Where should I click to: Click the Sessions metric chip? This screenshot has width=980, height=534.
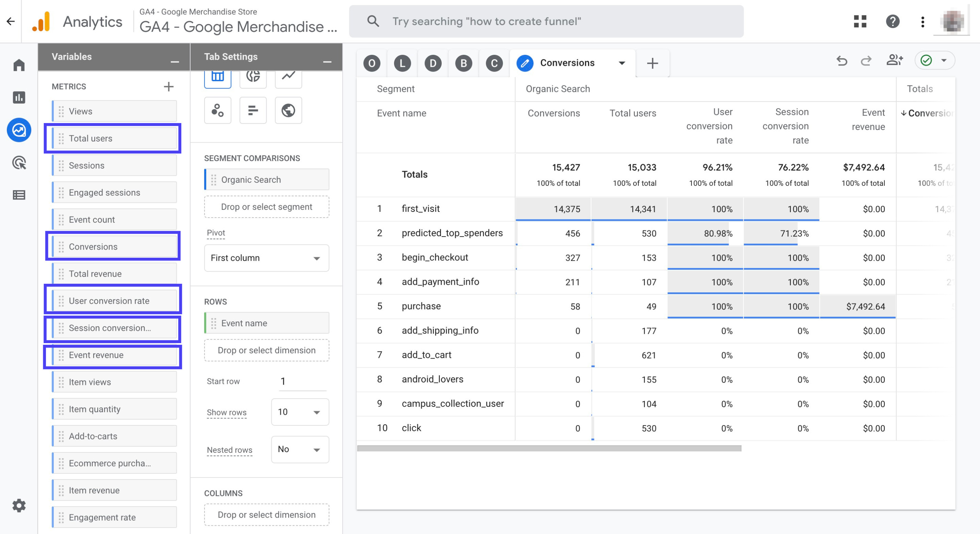(114, 166)
